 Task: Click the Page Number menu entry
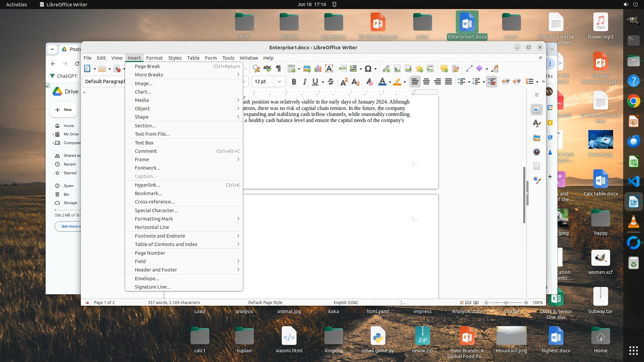point(150,253)
